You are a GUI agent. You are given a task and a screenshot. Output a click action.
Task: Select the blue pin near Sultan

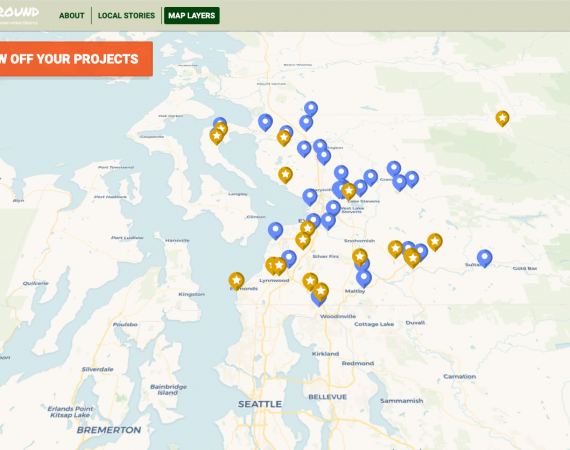click(485, 258)
